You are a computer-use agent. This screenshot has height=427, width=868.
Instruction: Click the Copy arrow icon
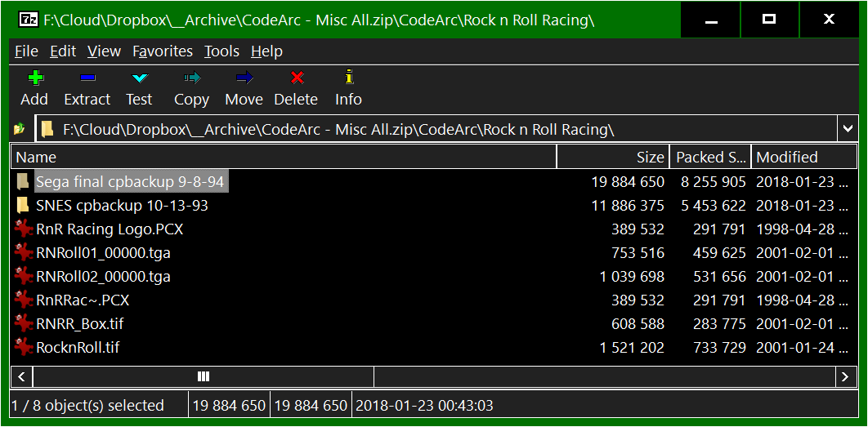[x=191, y=78]
